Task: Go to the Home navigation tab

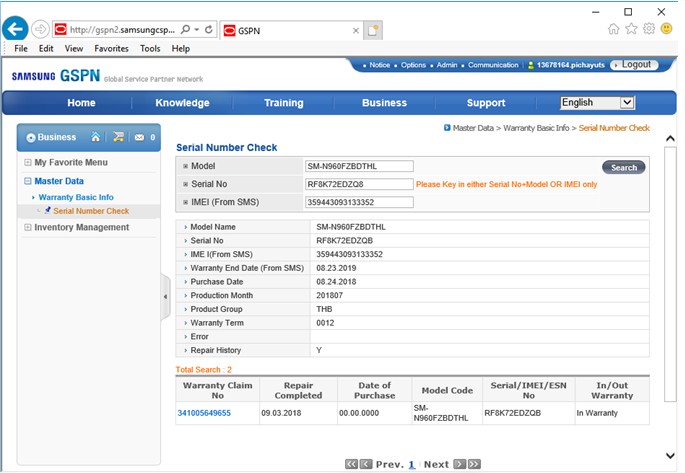Action: (81, 103)
